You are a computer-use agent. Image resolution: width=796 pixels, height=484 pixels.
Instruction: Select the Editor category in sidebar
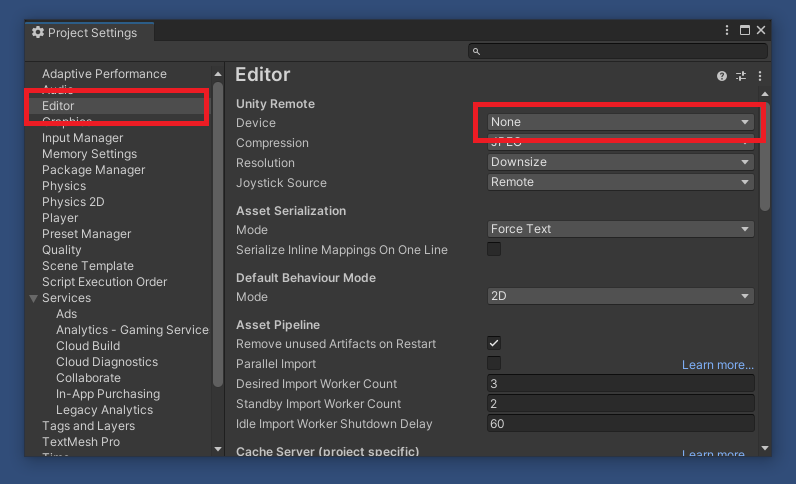(58, 106)
